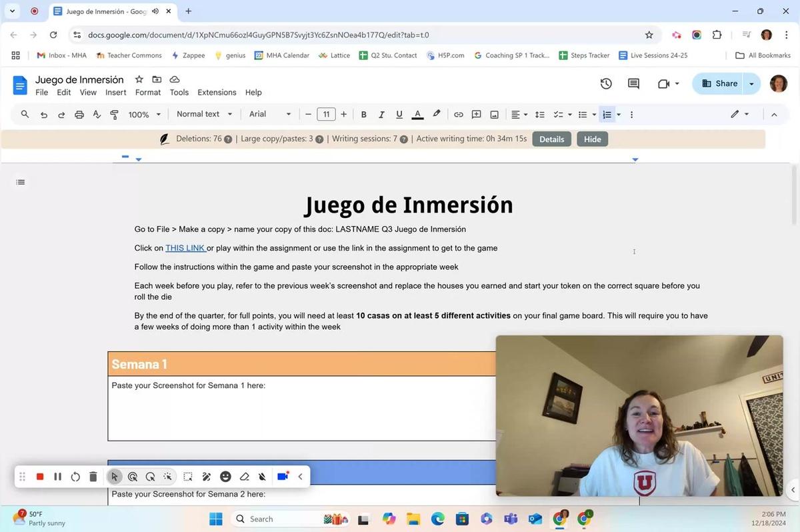Toggle bold formatting
800x532 pixels.
point(363,114)
